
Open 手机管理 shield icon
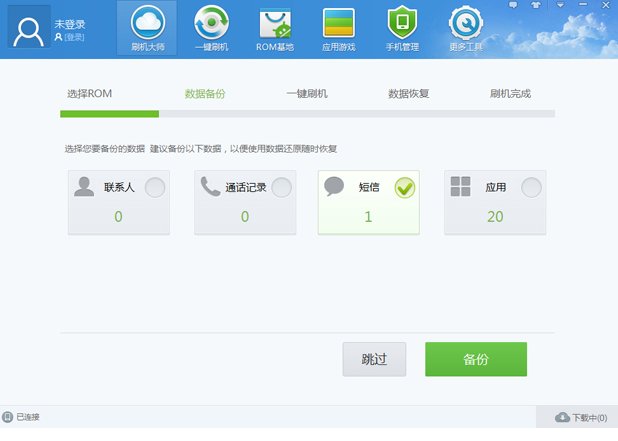(402, 22)
